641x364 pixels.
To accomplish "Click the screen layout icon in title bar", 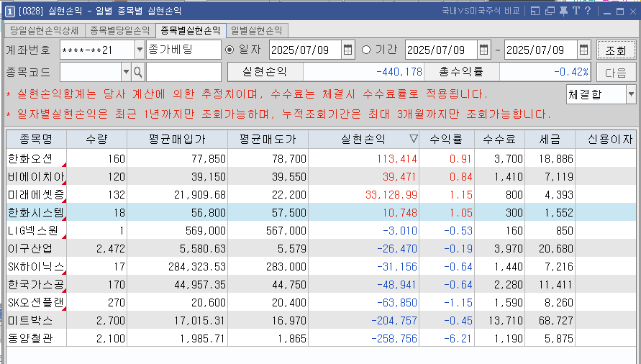I will 535,11.
